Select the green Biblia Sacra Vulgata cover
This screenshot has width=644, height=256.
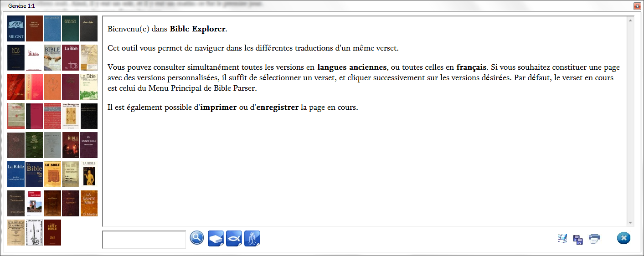pyautogui.click(x=71, y=29)
